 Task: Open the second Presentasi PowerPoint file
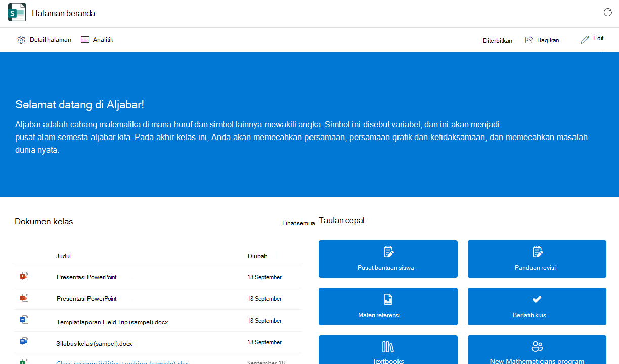coord(86,299)
